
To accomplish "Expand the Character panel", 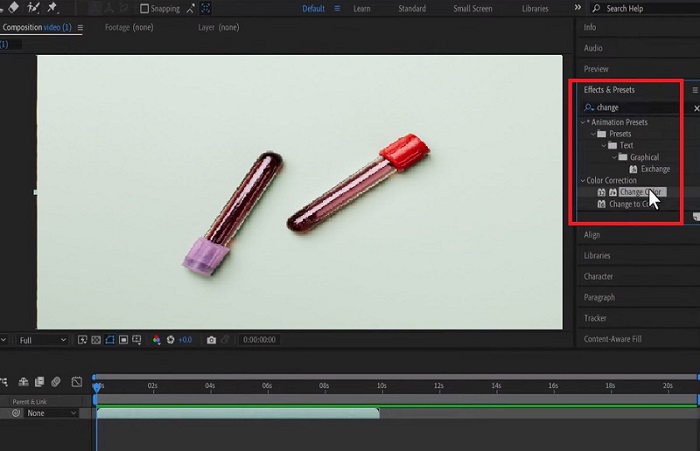I will point(598,276).
